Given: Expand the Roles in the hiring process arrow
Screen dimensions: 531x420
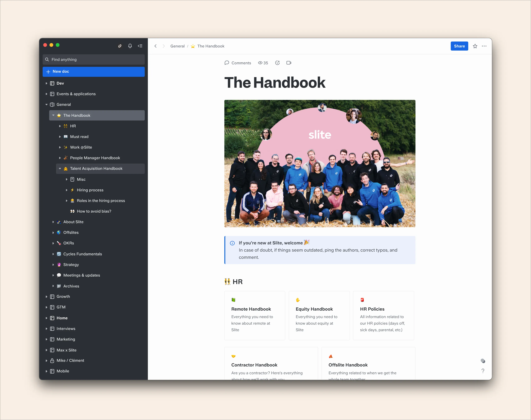Looking at the screenshot, I should [66, 201].
